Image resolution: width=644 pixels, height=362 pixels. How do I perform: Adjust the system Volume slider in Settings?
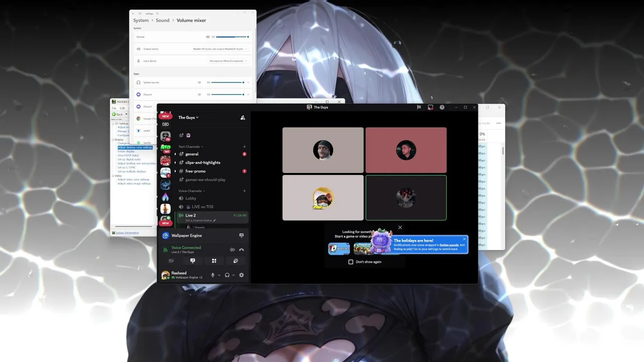click(232, 37)
